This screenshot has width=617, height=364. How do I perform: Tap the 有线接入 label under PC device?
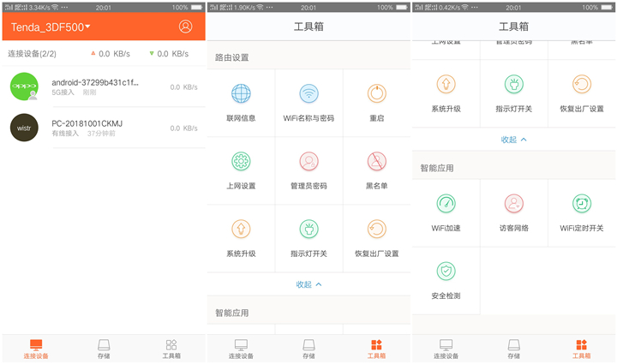point(65,134)
